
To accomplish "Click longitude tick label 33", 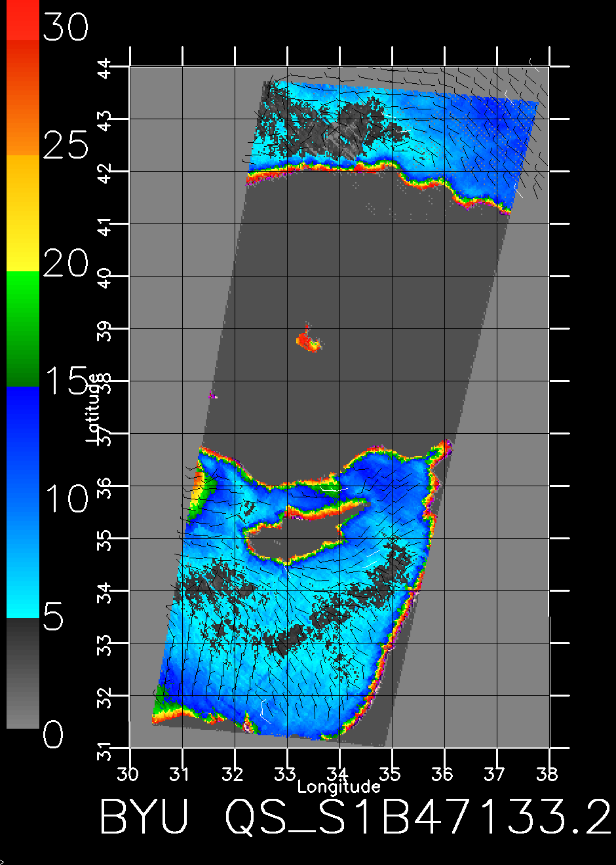I will tap(286, 774).
